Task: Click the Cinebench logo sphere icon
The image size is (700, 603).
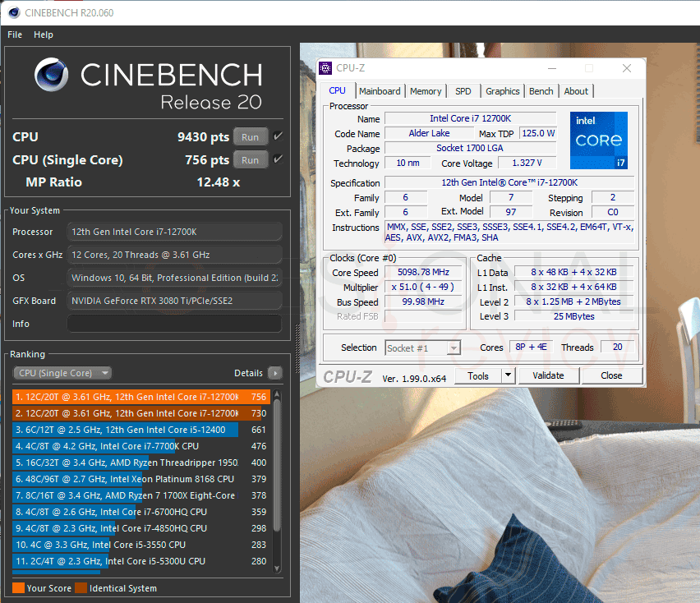Action: pos(51,74)
